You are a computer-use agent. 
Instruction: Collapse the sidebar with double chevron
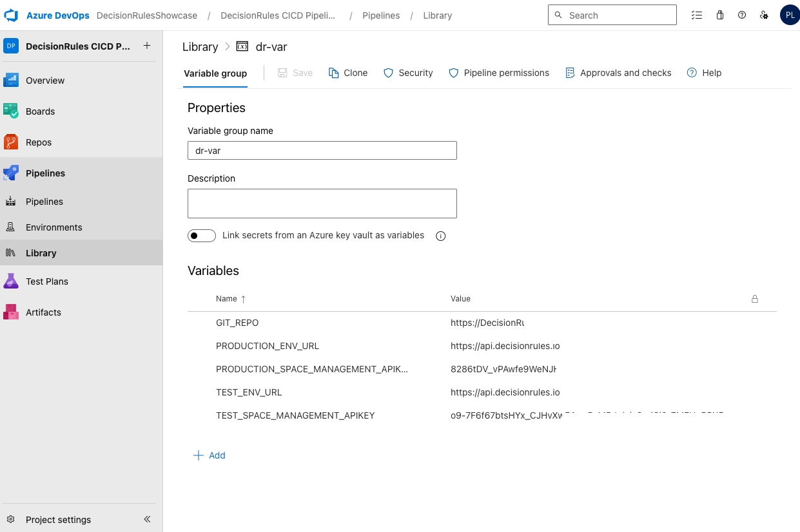pos(147,519)
